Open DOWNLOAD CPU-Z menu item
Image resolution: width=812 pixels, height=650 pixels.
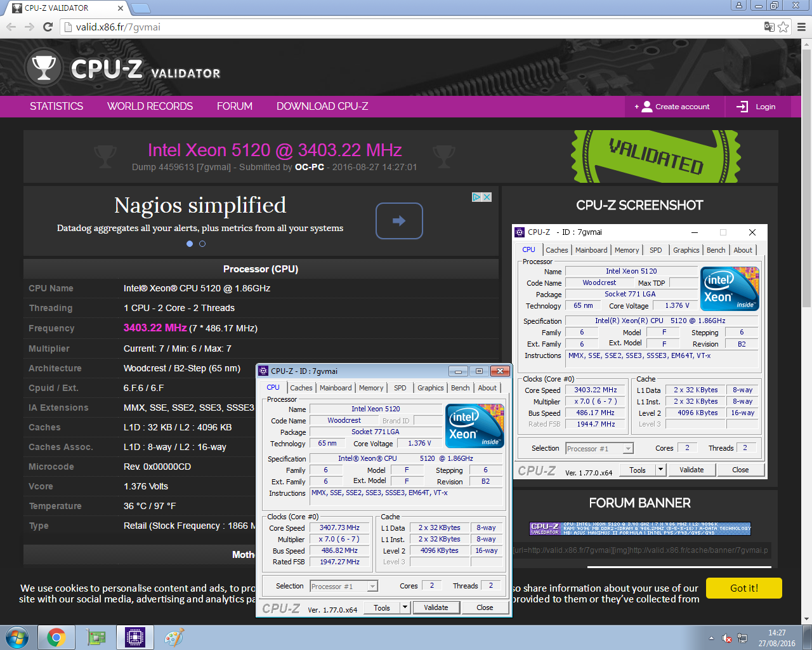[x=322, y=107]
